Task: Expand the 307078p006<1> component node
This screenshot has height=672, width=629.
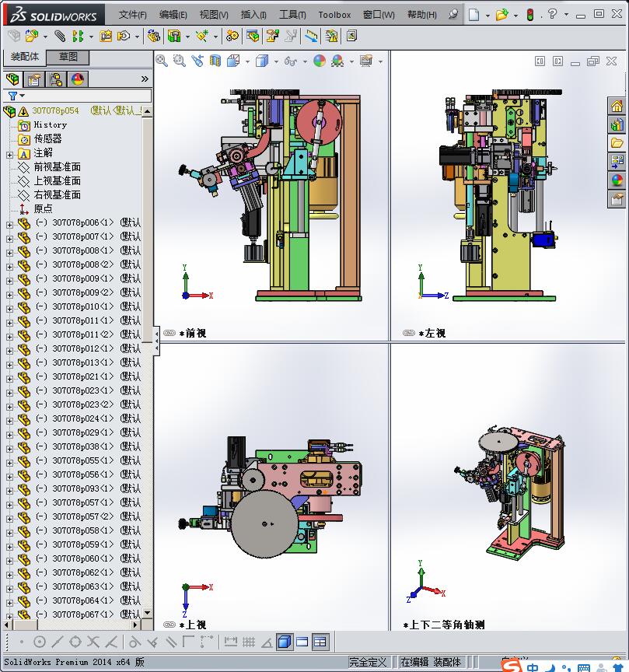Action: click(9, 225)
